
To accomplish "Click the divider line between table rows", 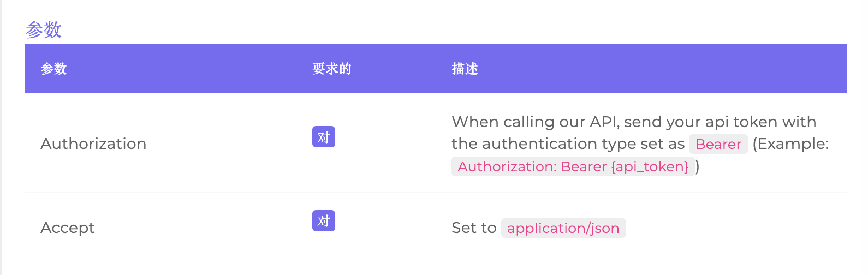I will (436, 193).
